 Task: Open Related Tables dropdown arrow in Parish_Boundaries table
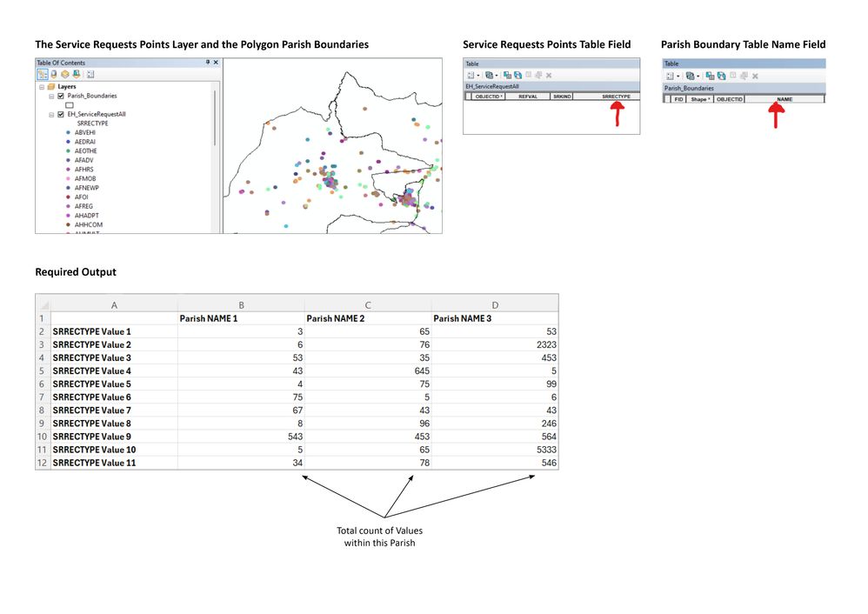click(698, 77)
